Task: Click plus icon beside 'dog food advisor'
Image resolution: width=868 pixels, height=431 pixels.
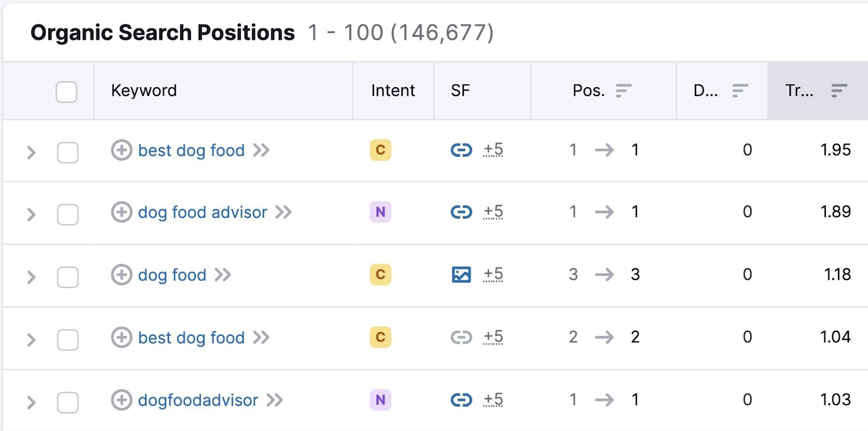Action: 122,212
